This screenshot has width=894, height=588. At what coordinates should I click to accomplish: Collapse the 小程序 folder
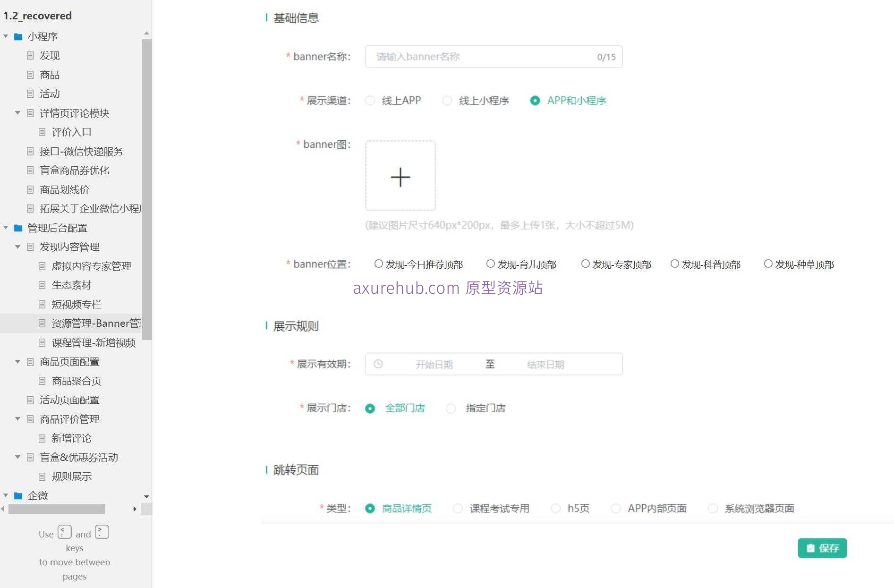coord(6,36)
